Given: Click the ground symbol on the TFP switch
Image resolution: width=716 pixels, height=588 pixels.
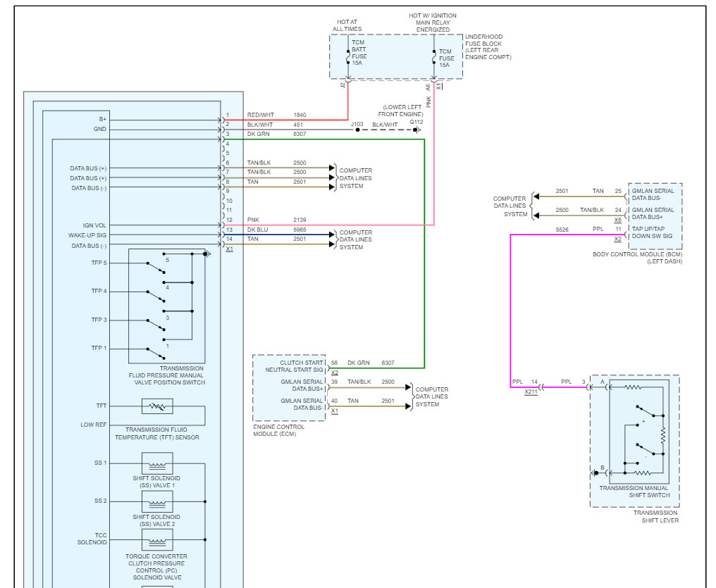Looking at the screenshot, I should click(207, 254).
